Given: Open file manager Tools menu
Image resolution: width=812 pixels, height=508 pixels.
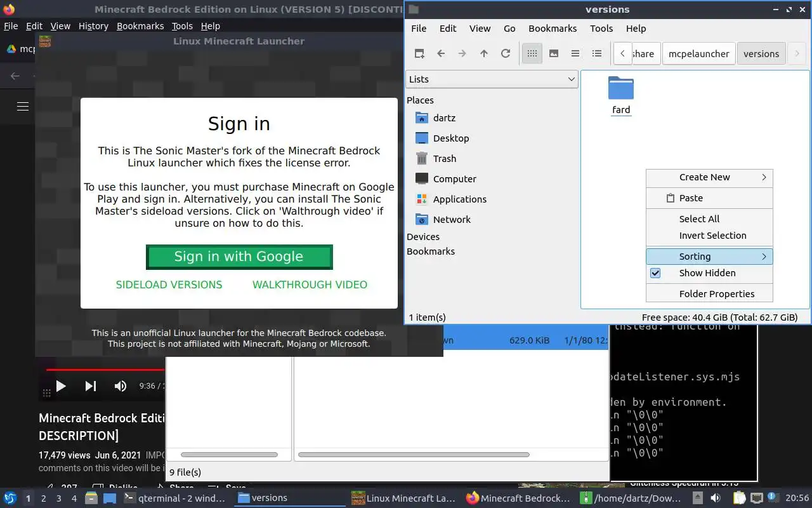Looking at the screenshot, I should 601,29.
